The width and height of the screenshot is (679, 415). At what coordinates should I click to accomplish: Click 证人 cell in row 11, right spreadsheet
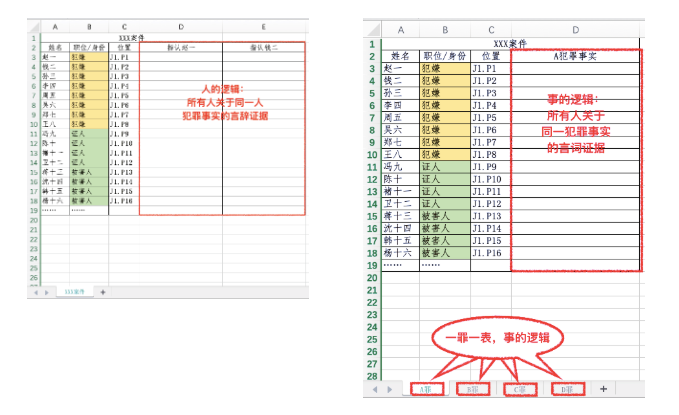click(x=445, y=167)
